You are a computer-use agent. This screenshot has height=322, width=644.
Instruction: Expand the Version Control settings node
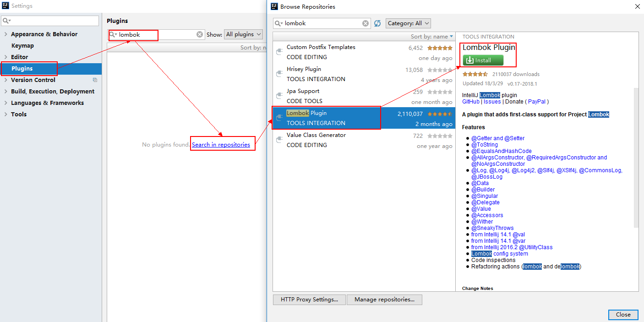5,80
